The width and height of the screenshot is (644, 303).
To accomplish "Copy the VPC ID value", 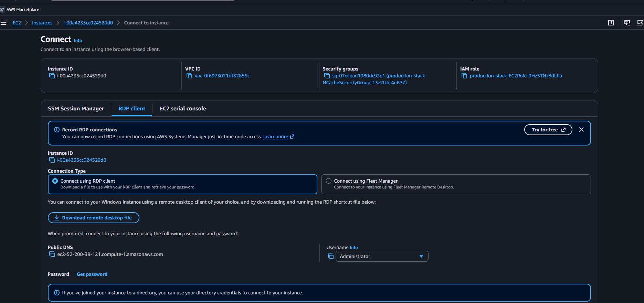I will (x=189, y=76).
